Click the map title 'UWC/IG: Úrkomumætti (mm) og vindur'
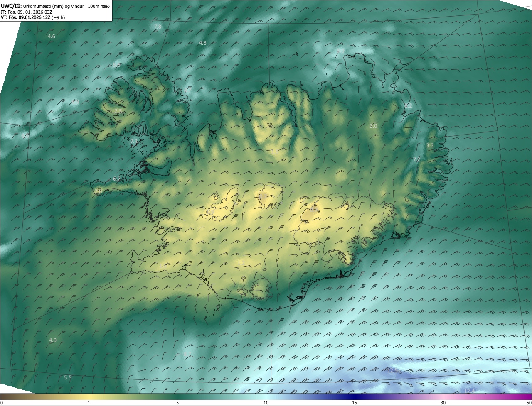Screen dimensions: 532x406 tap(55, 6)
